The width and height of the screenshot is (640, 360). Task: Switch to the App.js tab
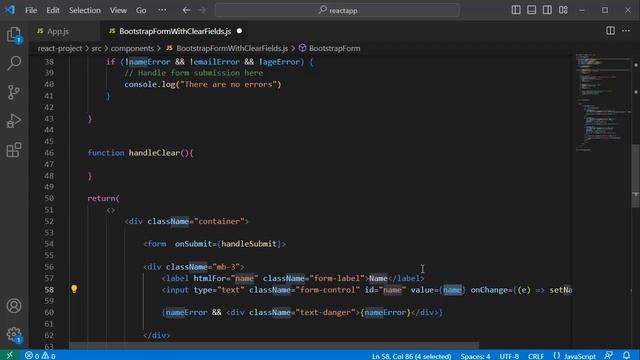point(58,31)
